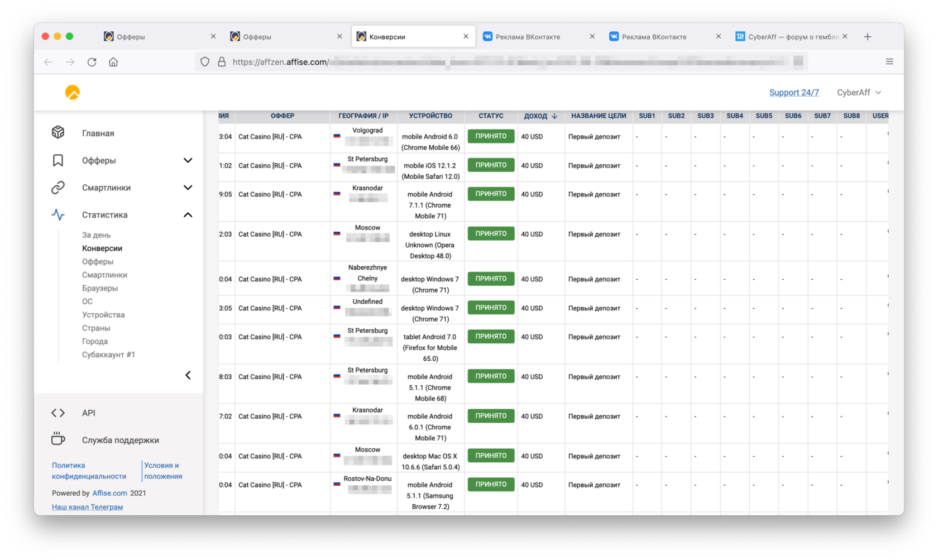Click the НАЗВАНИЕ ЦЕЛИ column header

coord(599,116)
